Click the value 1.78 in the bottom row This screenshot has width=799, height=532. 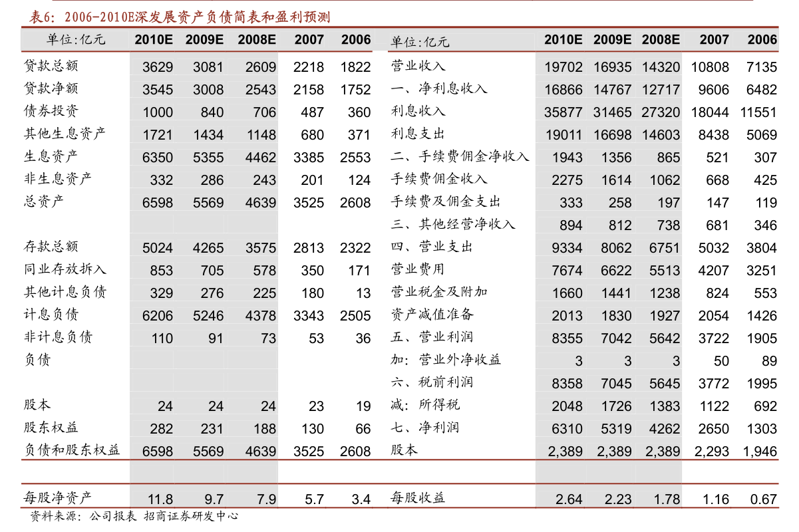pyautogui.click(x=667, y=499)
